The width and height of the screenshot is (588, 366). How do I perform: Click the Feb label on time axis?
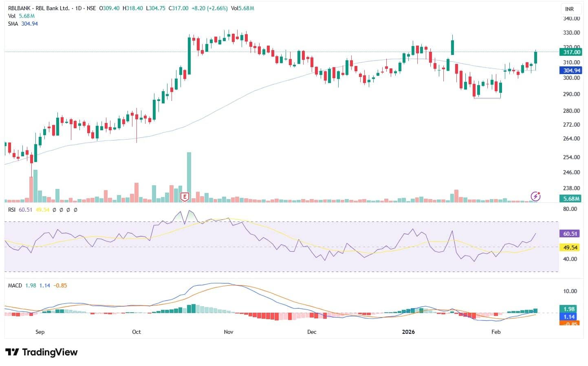(x=496, y=332)
